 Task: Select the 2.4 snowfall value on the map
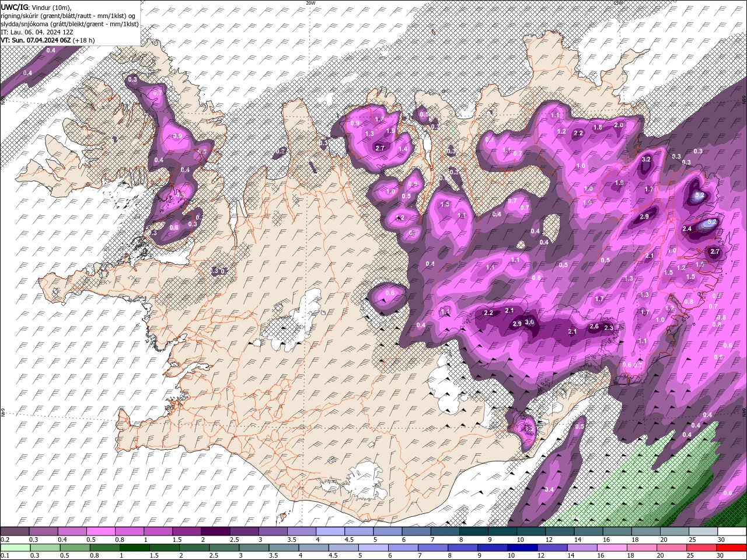pos(687,229)
